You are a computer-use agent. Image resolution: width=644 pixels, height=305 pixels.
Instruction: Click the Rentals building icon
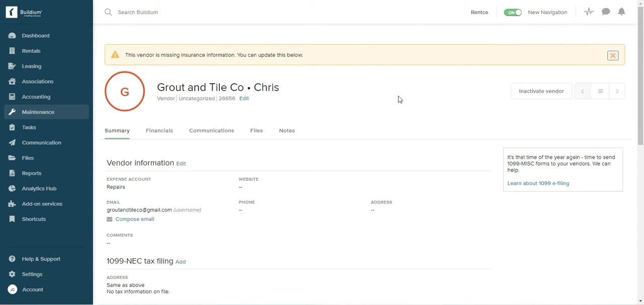tap(12, 51)
